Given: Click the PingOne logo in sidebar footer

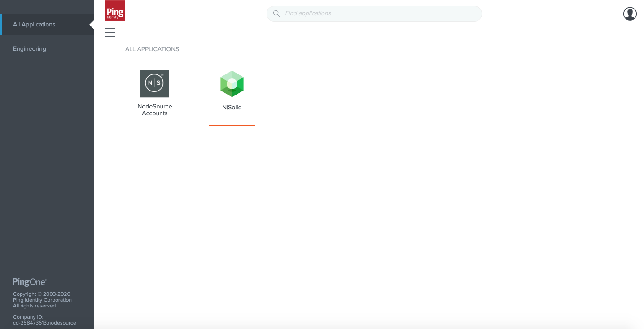Looking at the screenshot, I should pyautogui.click(x=30, y=282).
